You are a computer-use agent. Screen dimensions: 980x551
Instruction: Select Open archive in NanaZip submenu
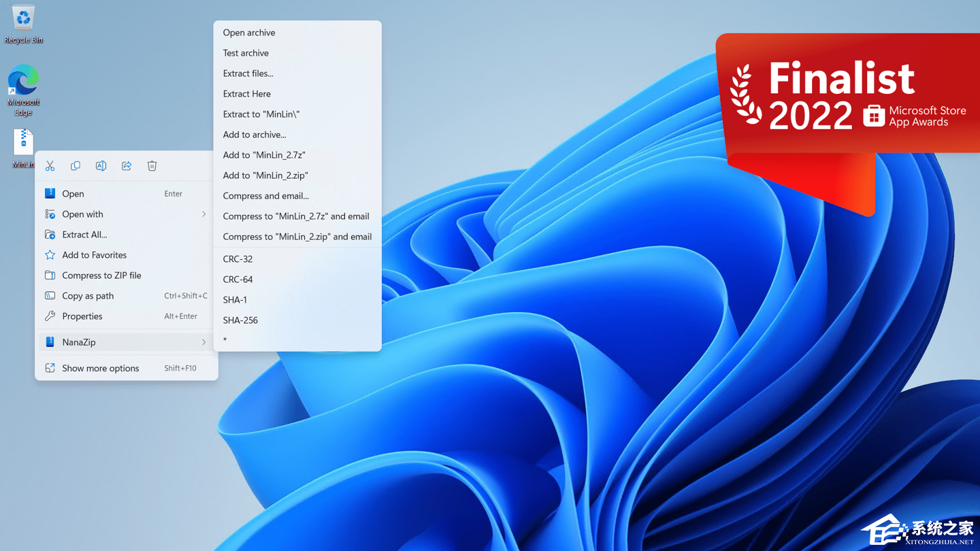click(x=297, y=33)
